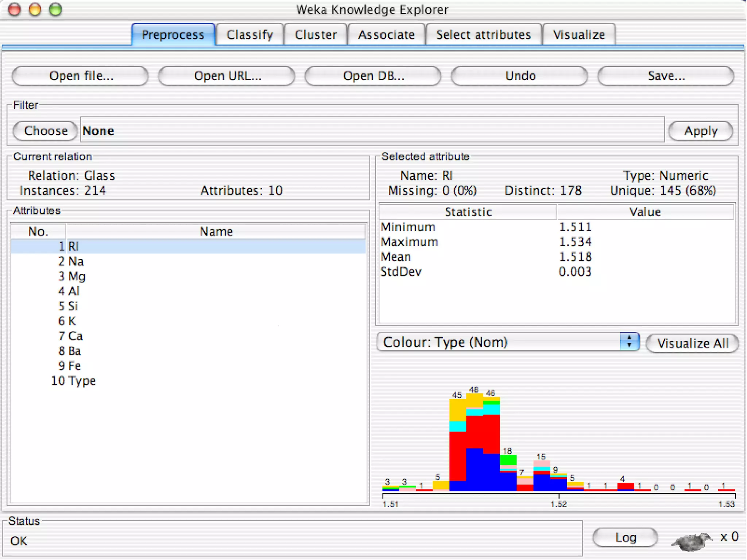Open the Log button
Screen dimensions: 747x560
click(x=625, y=537)
